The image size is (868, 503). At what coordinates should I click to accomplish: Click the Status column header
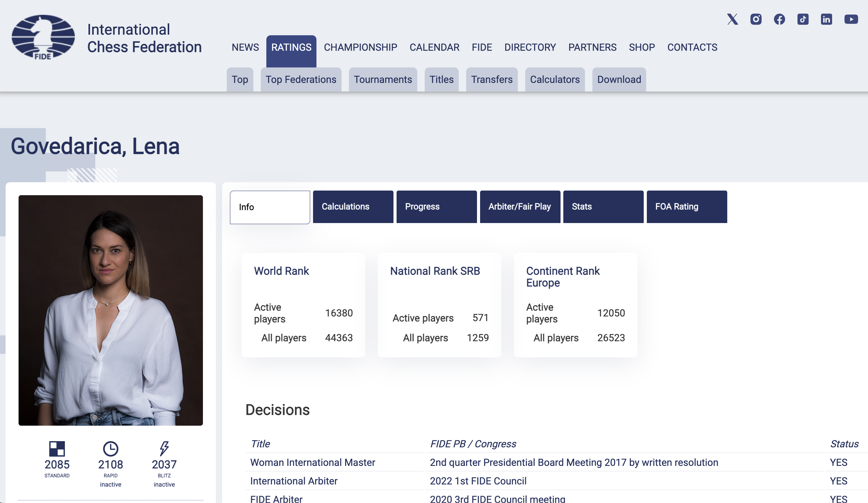[x=844, y=444]
